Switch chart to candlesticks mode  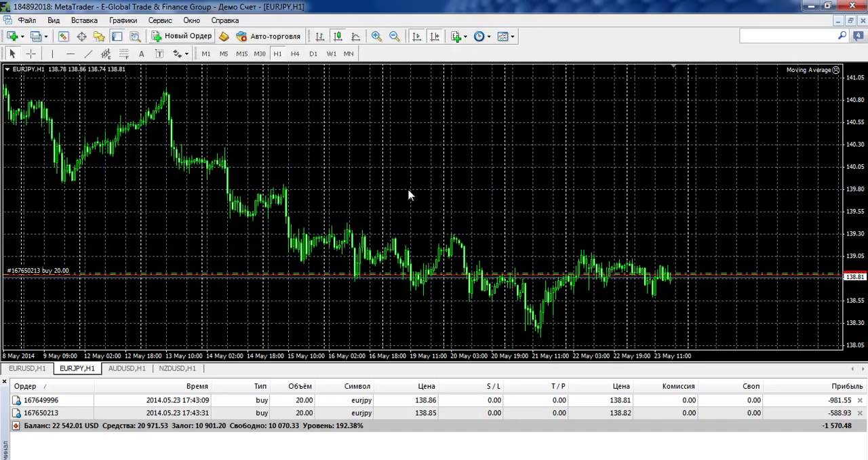coord(338,37)
